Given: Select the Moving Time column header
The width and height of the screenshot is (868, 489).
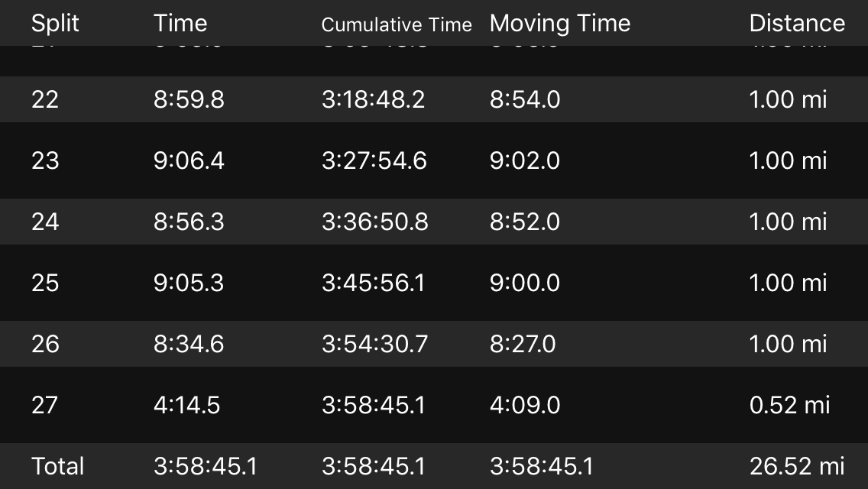Looking at the screenshot, I should [x=559, y=24].
